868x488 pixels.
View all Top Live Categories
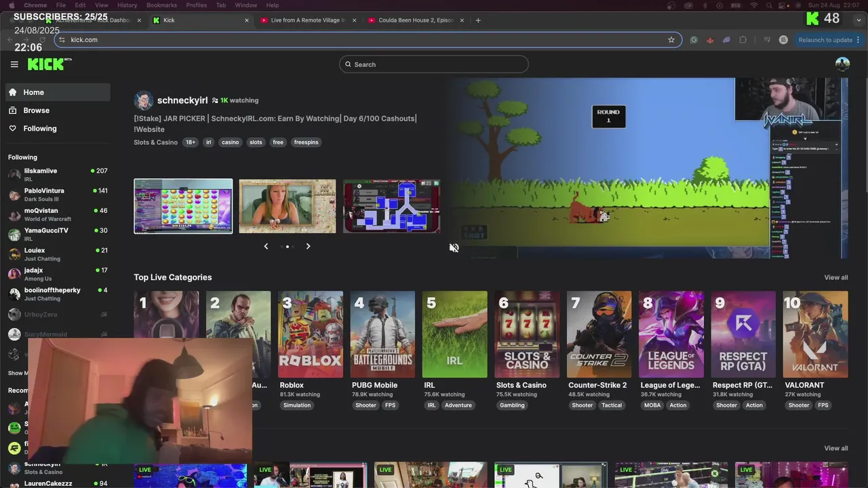coord(835,277)
